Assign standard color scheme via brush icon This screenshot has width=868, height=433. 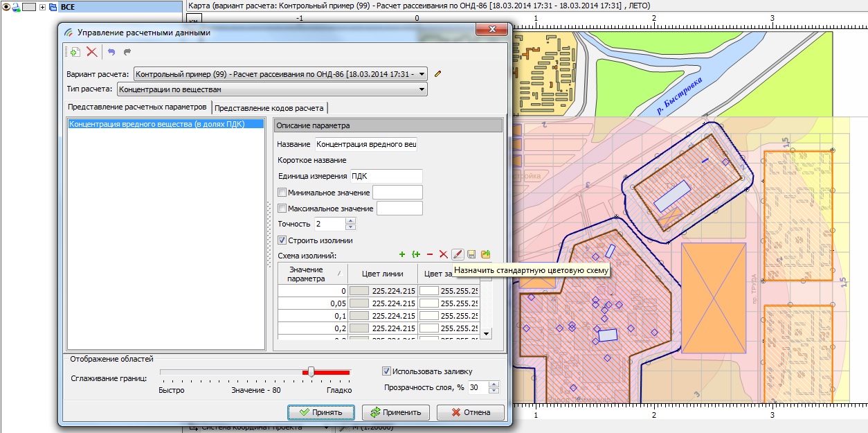(x=458, y=255)
